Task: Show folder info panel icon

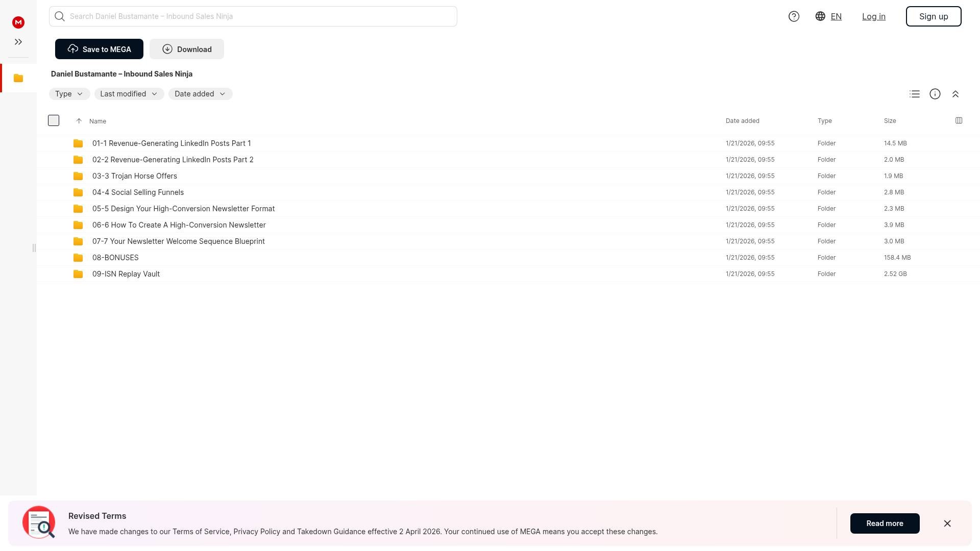Action: 935,94
